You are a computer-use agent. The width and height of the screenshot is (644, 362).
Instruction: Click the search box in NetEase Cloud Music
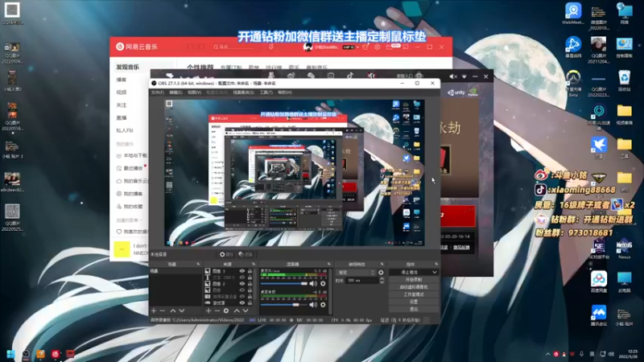[x=234, y=47]
